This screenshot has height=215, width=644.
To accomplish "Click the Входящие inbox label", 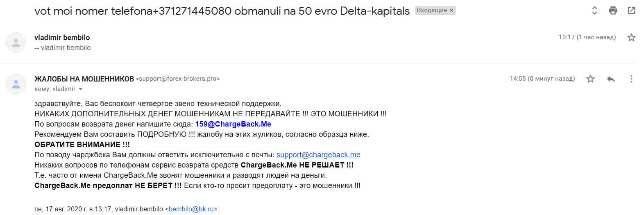I will 432,11.
